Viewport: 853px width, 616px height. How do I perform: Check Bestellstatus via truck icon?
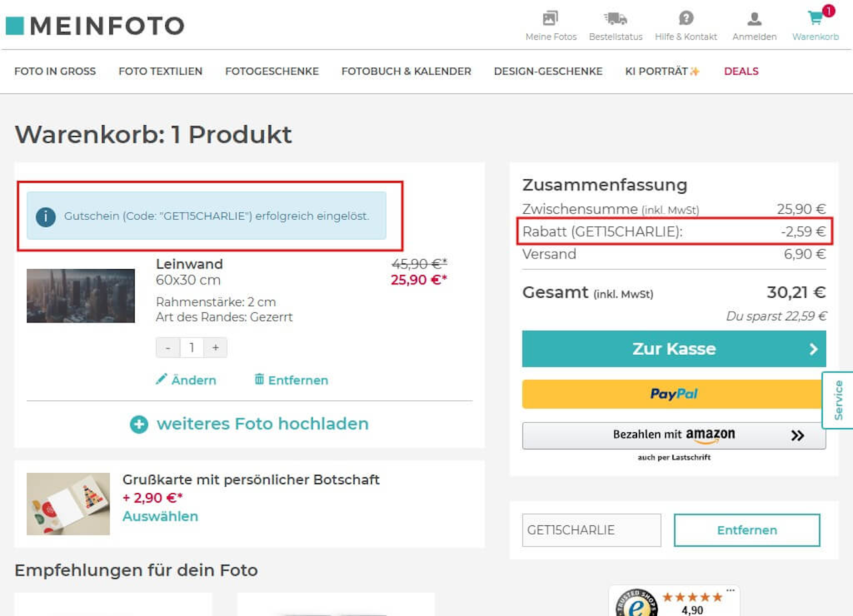pos(615,18)
